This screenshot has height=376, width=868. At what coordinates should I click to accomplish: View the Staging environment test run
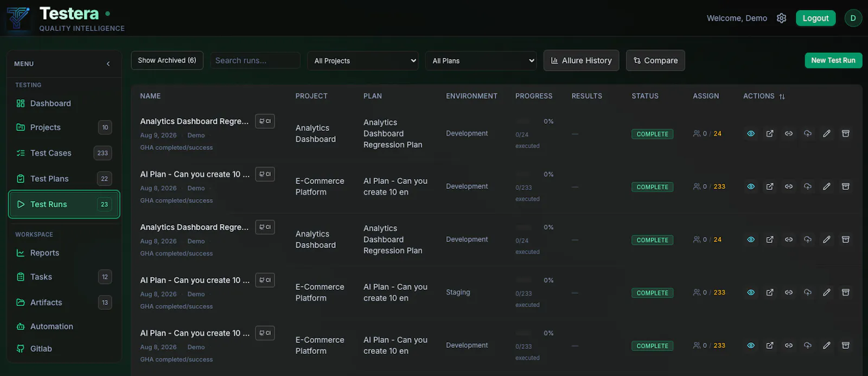[751, 292]
